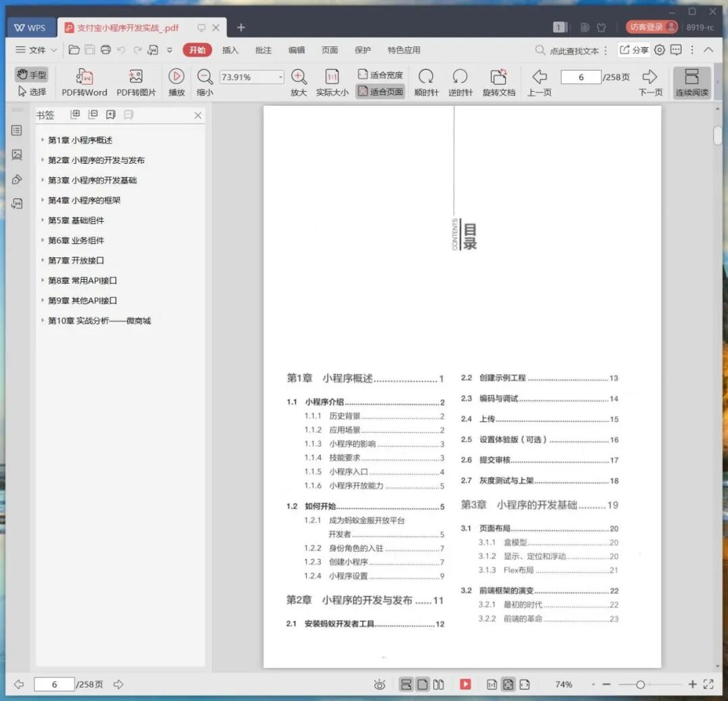This screenshot has height=701, width=728.
Task: Open 旋转文档 rotate document
Action: 499,83
